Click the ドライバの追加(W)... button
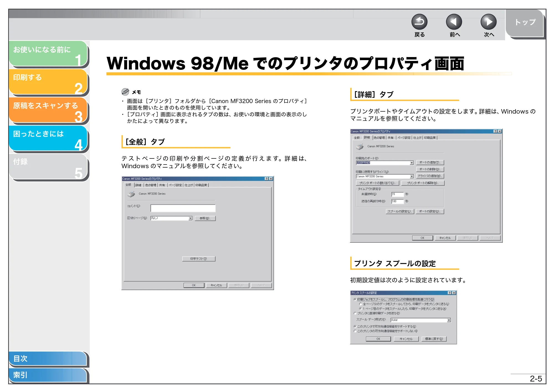Screen dimensions: 554x392 coord(430,176)
